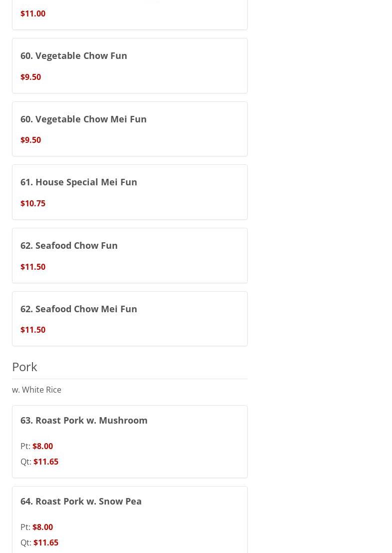The width and height of the screenshot is (392, 553).
Task: Open the 61. House Special Mei Fun item
Action: pos(79,182)
